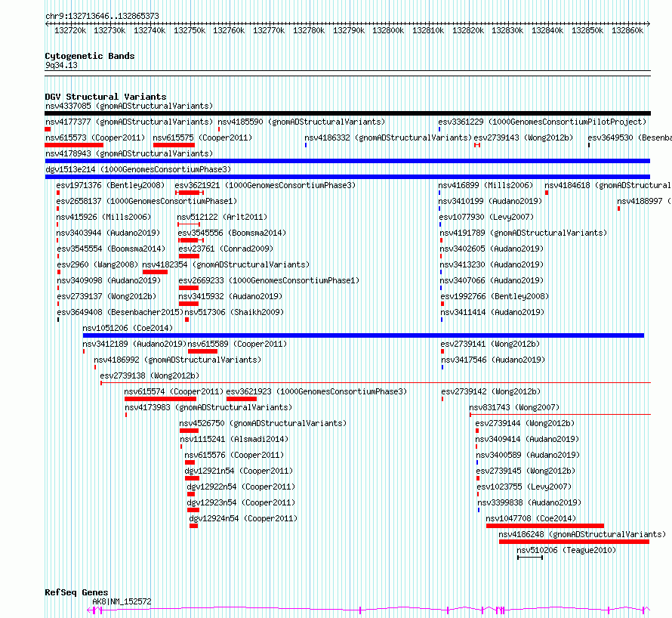Open nsv4177377 gnomAD variant label
This screenshot has width=672, height=618.
[x=129, y=122]
